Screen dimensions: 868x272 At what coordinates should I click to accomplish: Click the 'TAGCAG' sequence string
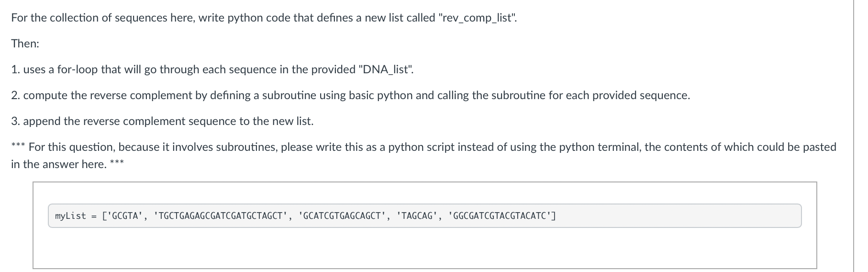[417, 216]
